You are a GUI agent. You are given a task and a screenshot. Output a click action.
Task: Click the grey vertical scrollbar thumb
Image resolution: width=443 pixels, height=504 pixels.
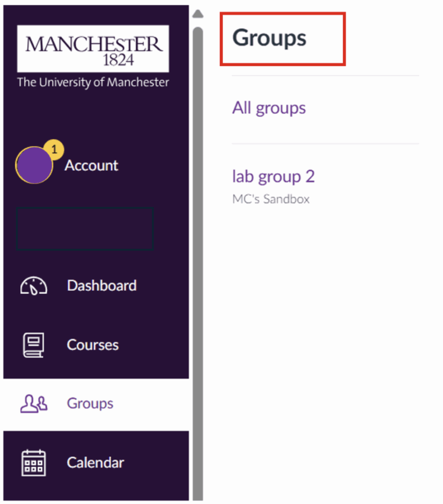click(198, 246)
